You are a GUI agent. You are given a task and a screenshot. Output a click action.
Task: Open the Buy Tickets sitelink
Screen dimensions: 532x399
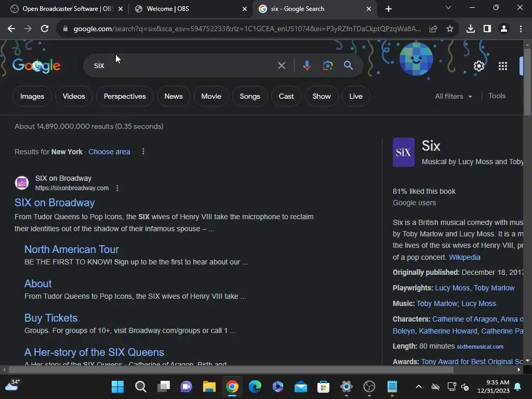click(51, 318)
